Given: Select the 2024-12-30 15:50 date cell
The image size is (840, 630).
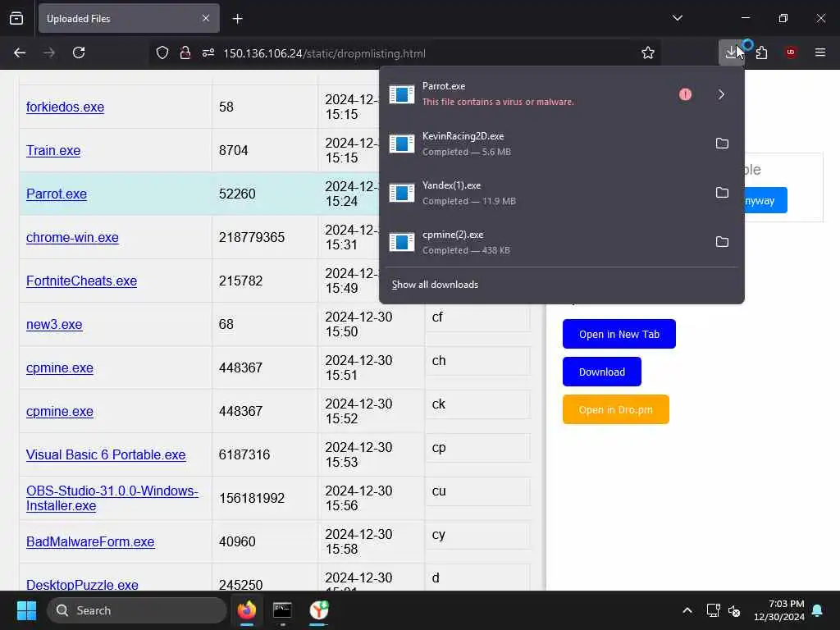Looking at the screenshot, I should point(372,324).
